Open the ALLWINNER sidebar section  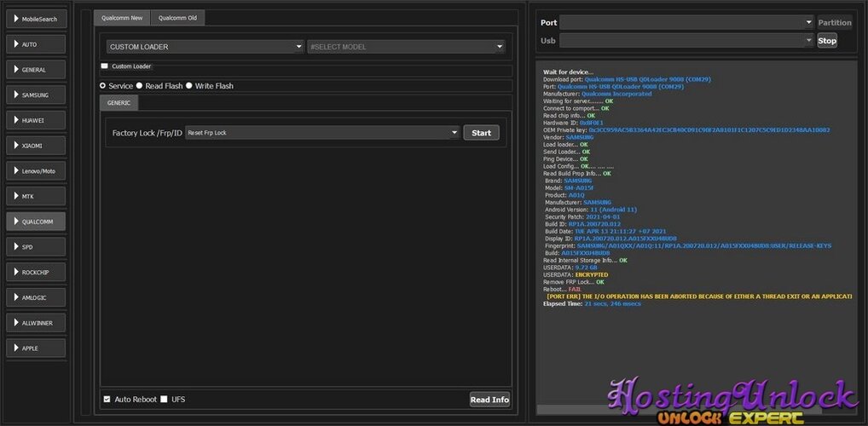pos(36,323)
